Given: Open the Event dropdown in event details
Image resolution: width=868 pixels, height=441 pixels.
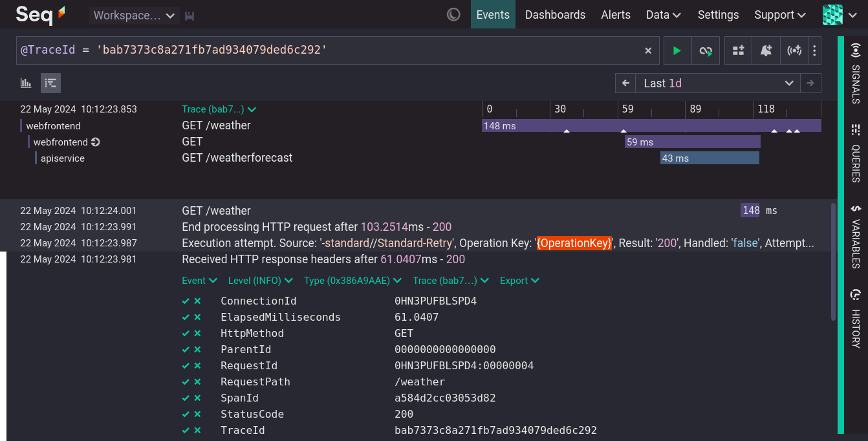Looking at the screenshot, I should click(x=199, y=281).
